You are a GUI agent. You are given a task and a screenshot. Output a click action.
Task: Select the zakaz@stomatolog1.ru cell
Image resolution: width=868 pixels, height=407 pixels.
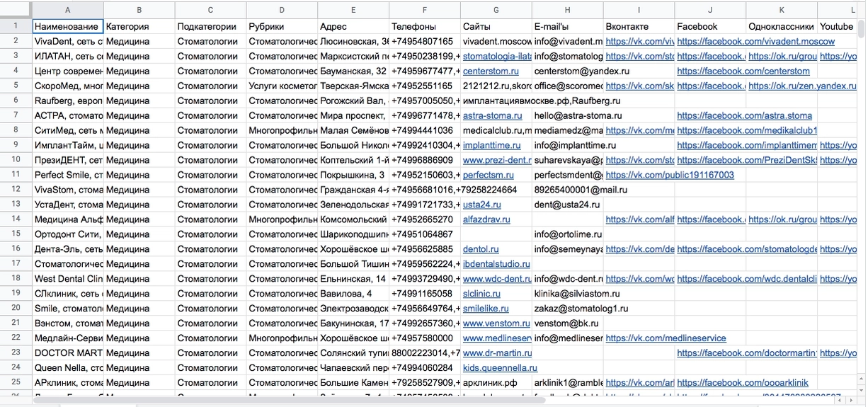click(568, 309)
